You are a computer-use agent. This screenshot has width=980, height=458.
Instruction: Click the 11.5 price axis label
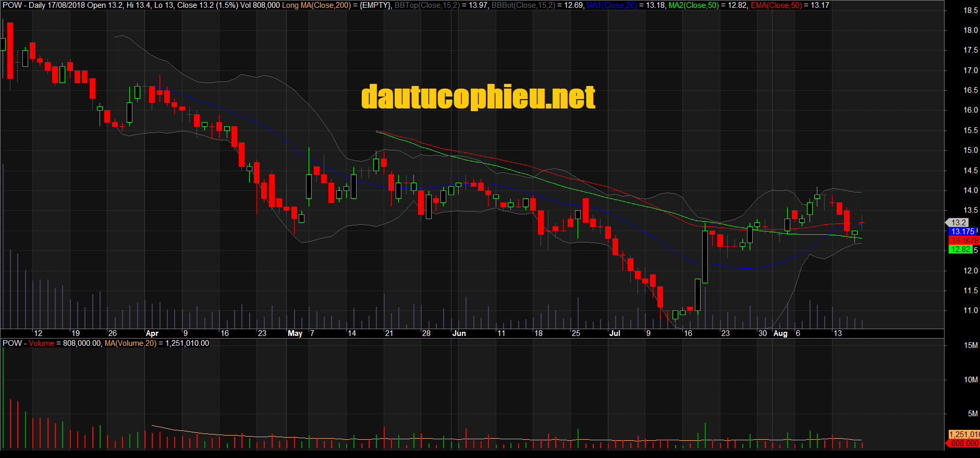coord(971,291)
